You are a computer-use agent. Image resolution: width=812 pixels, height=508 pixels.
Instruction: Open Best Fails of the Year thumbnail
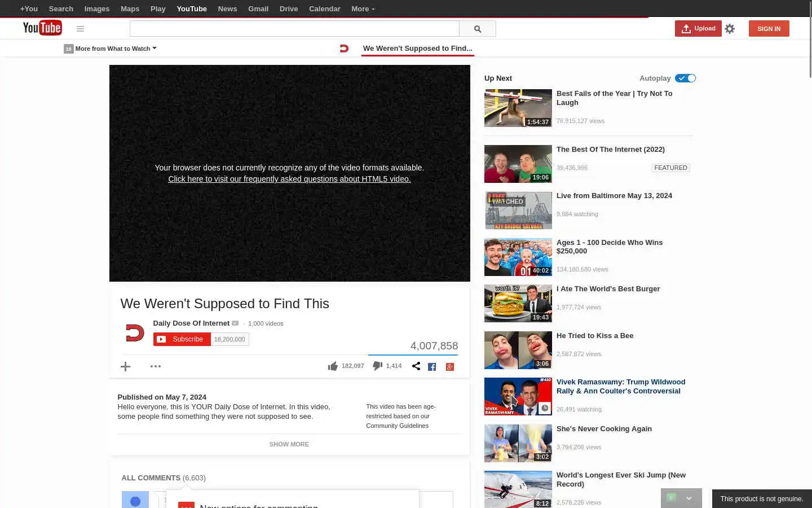(518, 108)
